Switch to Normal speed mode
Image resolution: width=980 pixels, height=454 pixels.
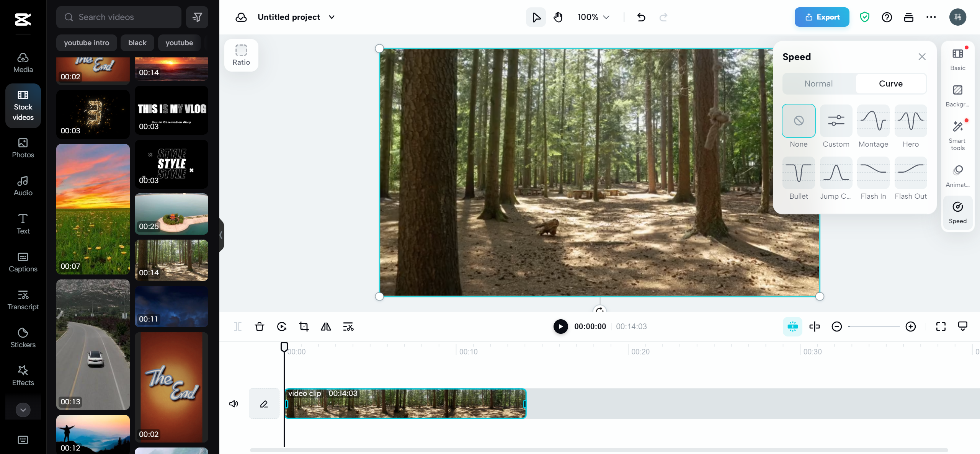(818, 83)
